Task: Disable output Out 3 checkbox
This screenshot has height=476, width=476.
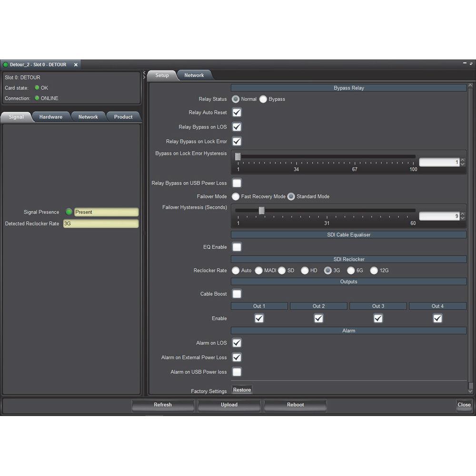Action: click(378, 318)
